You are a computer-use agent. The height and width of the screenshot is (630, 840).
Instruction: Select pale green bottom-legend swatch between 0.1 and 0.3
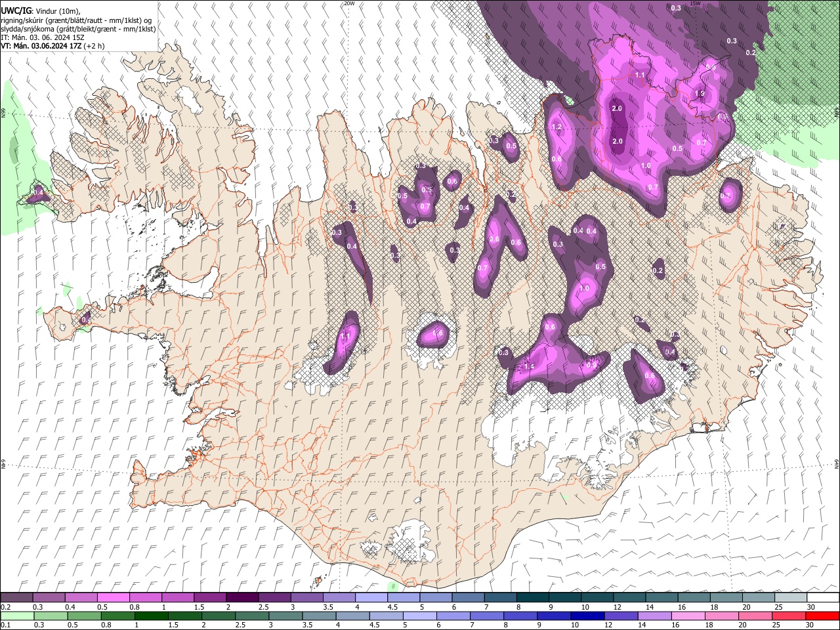click(17, 616)
